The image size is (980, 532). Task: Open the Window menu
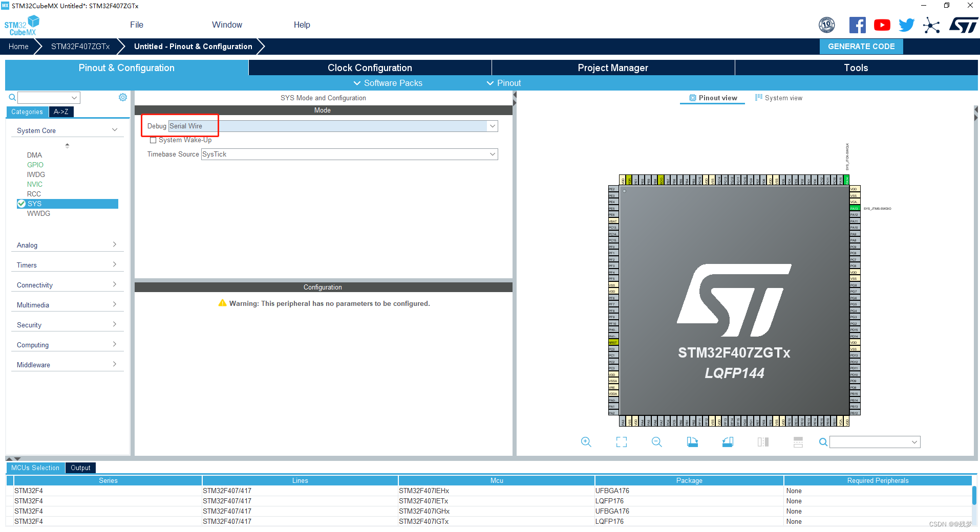coord(227,25)
